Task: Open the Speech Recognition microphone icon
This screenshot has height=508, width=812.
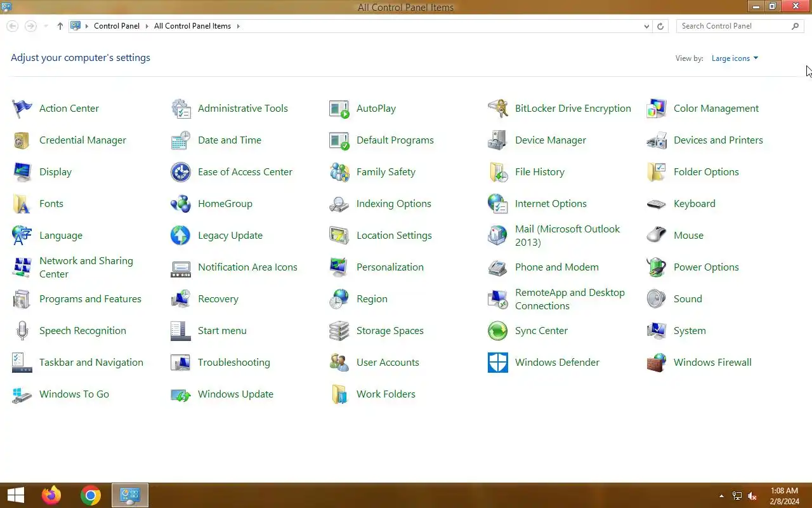Action: [x=22, y=331]
